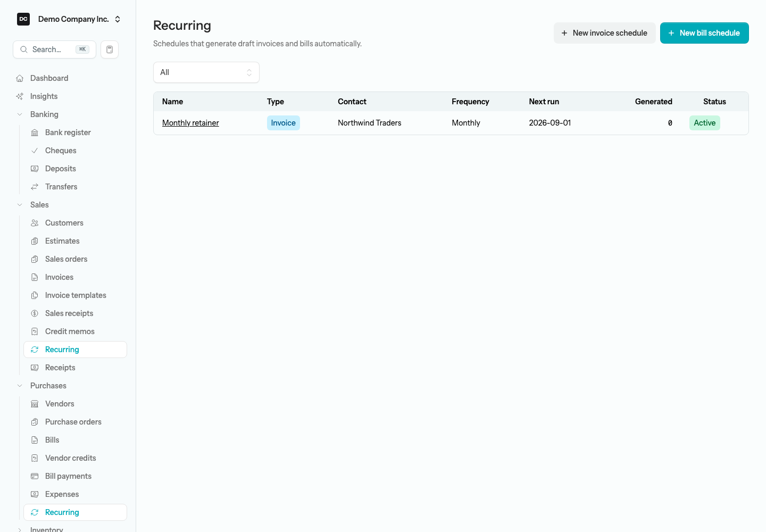Select Expenses in the sidebar

(x=75, y=494)
